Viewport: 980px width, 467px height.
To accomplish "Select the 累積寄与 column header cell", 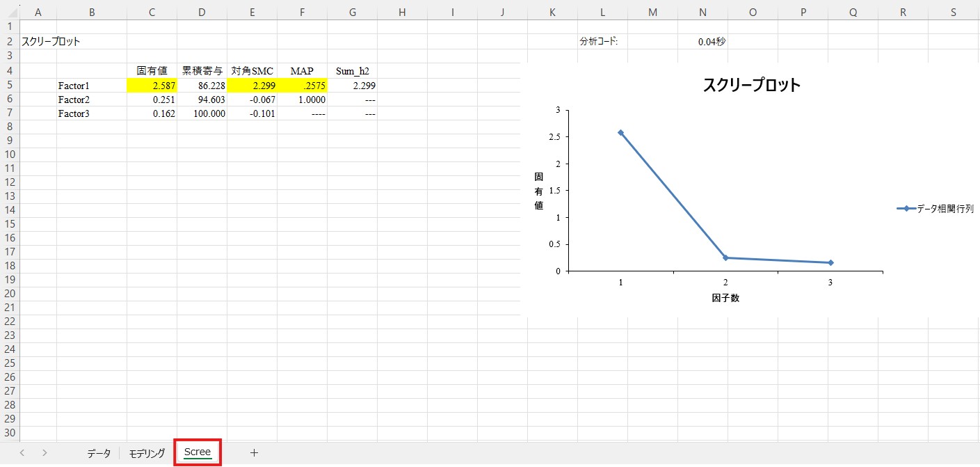I will (x=202, y=71).
